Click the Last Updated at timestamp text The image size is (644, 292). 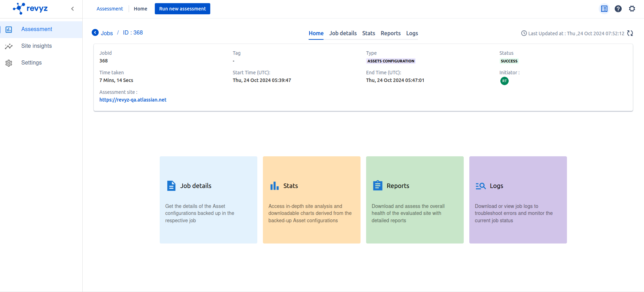pos(576,33)
